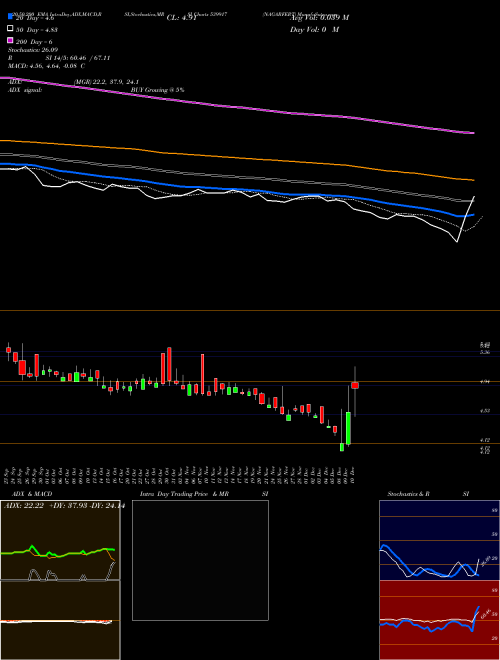Image resolution: width=500 pixels, height=660 pixels.
Task: Click the 5.26 price axis label
Action: point(485,352)
